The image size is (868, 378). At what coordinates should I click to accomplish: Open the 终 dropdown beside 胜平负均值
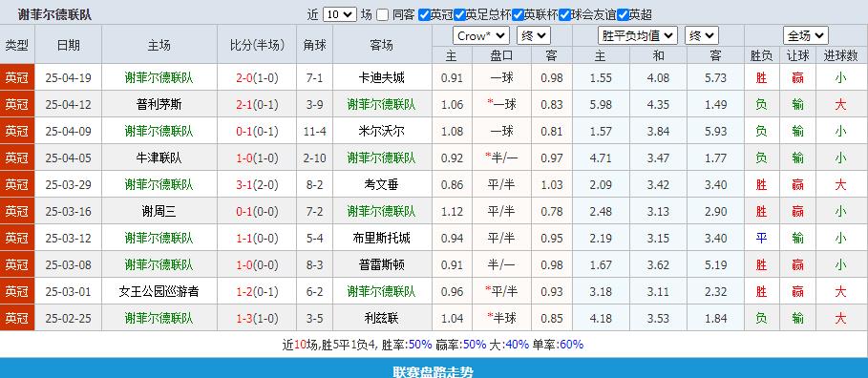pyautogui.click(x=702, y=36)
